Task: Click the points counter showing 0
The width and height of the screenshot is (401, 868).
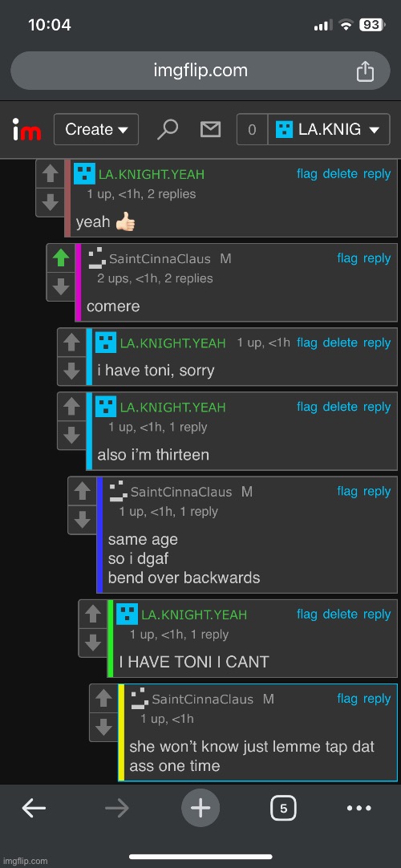Action: tap(252, 129)
